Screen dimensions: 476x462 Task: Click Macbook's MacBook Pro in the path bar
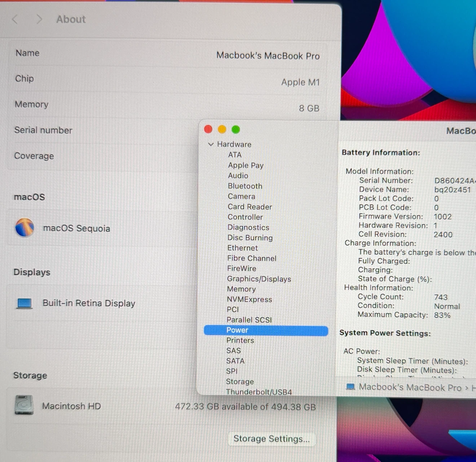pyautogui.click(x=410, y=387)
